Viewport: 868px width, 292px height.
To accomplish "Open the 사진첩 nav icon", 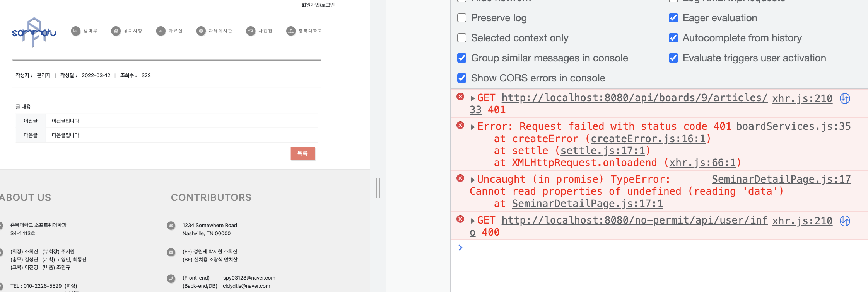I will tap(251, 31).
